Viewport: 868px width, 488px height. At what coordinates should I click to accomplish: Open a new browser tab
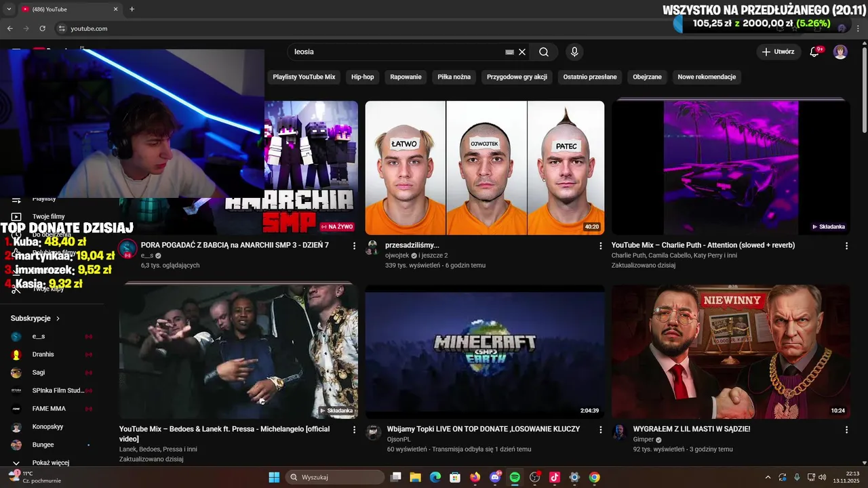pyautogui.click(x=132, y=9)
